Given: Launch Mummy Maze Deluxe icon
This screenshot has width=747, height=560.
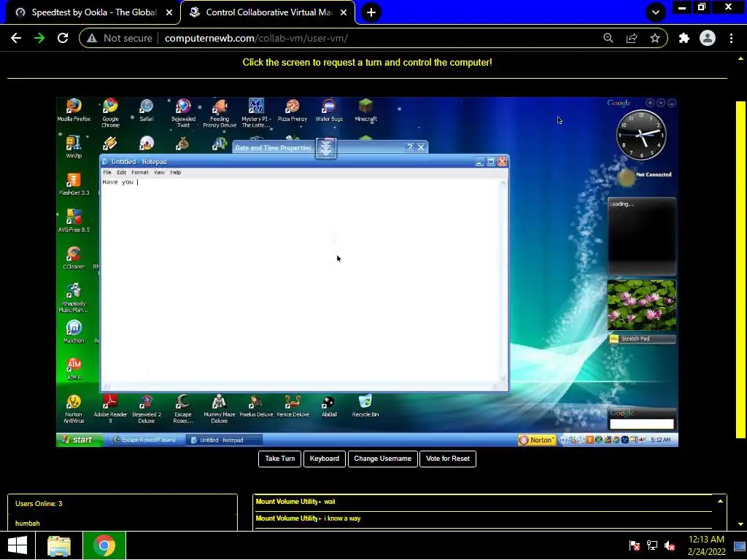Looking at the screenshot, I should pyautogui.click(x=219, y=408).
